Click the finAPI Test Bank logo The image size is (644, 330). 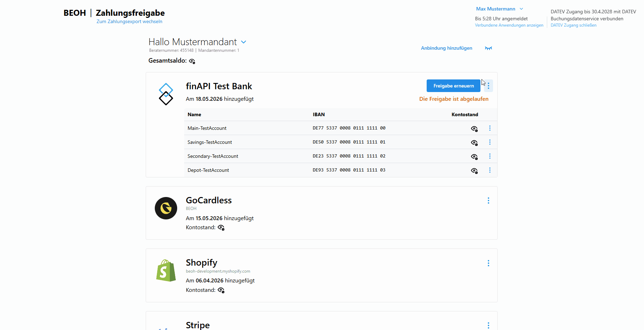(166, 94)
